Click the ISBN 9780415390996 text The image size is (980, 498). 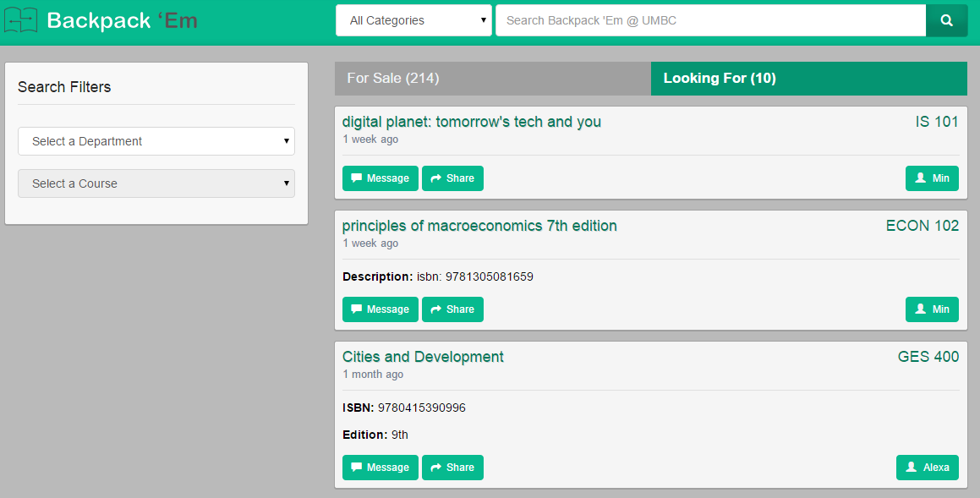pos(403,408)
